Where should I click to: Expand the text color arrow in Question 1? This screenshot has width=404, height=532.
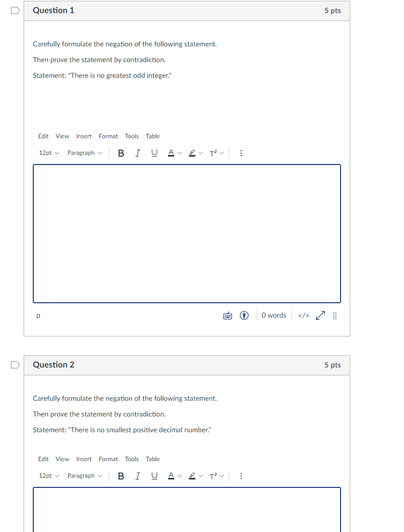[179, 153]
